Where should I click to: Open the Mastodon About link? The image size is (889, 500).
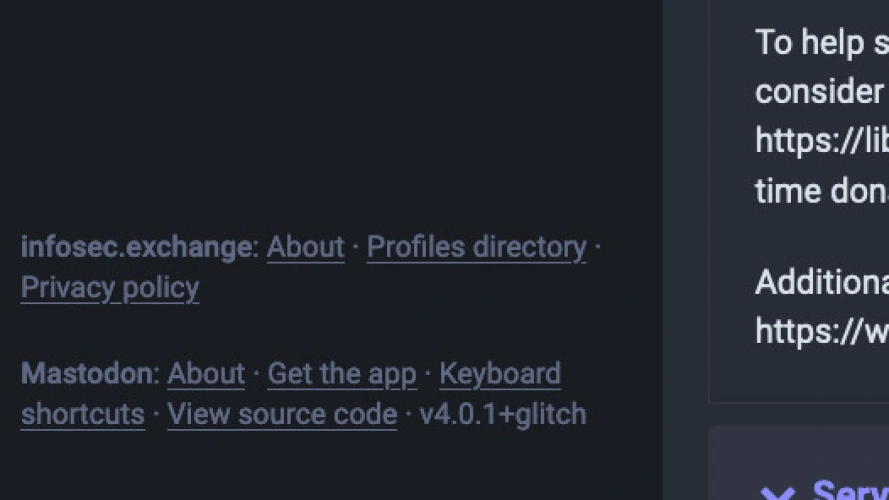(206, 374)
